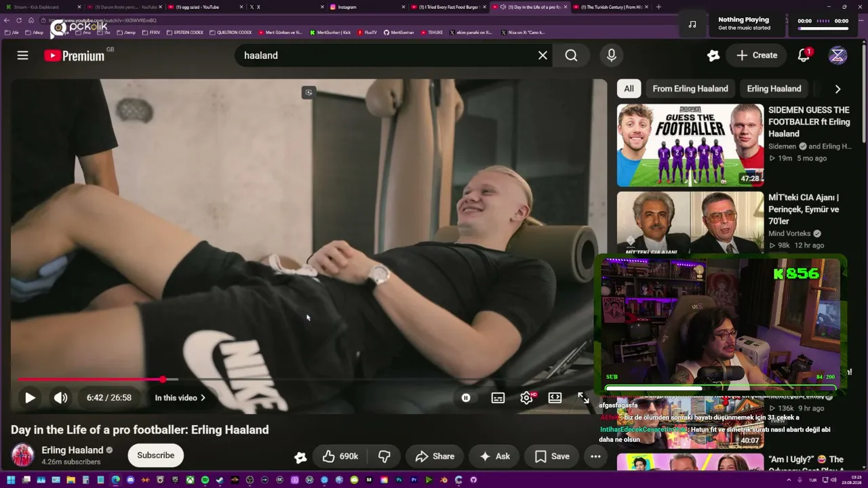Open the FFXIV bookmarks folder
The image size is (868, 488).
(151, 33)
